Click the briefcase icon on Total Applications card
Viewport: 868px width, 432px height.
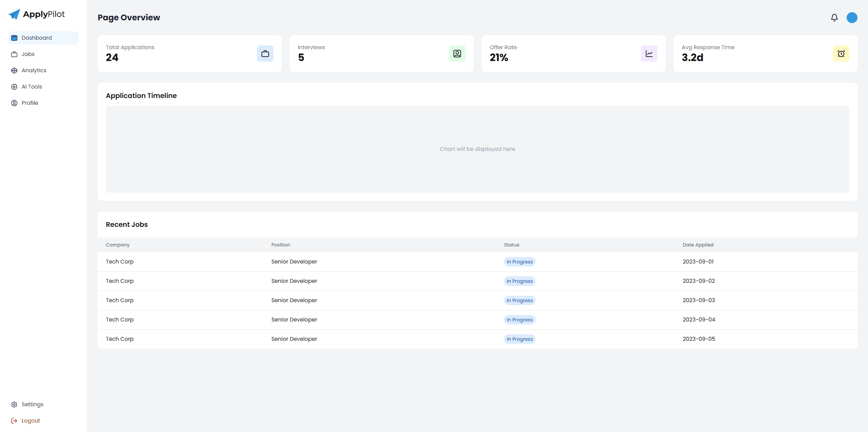coord(265,53)
